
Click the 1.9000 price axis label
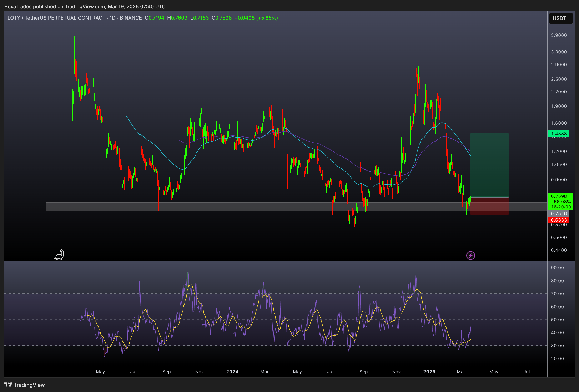559,106
